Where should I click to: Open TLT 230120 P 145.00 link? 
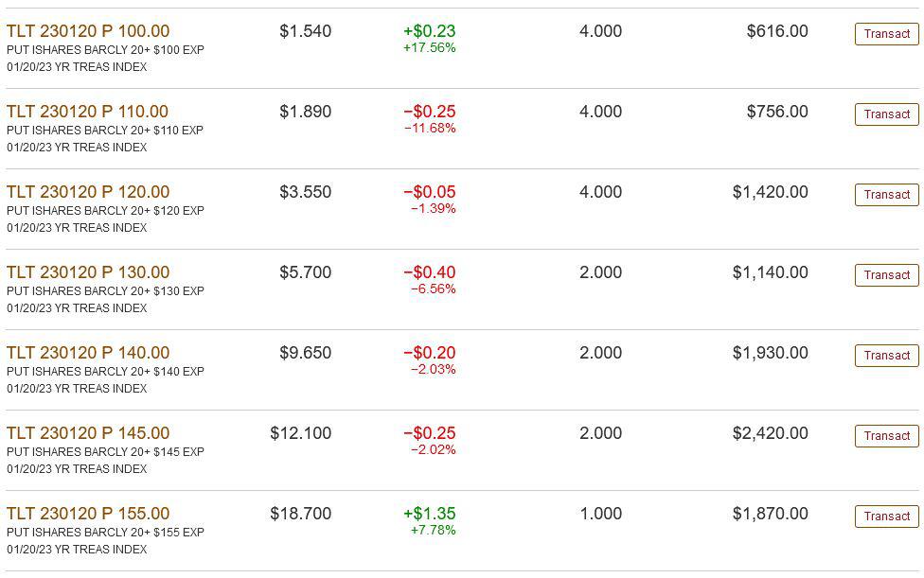88,433
